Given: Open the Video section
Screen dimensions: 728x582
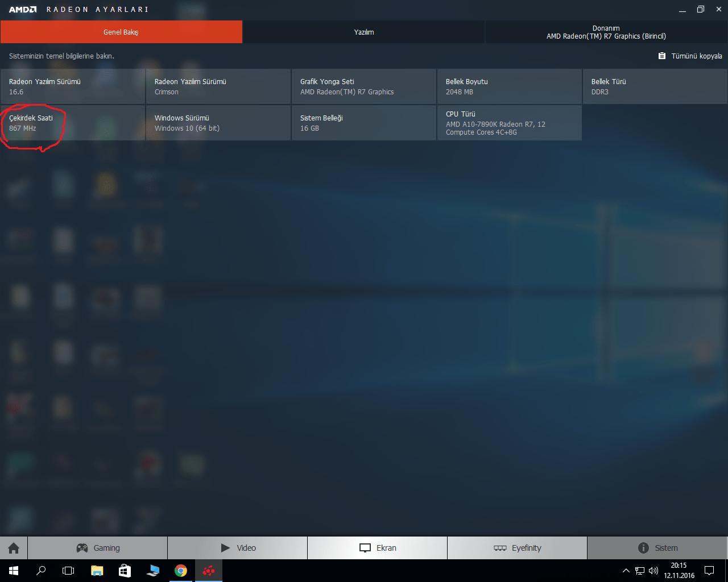Looking at the screenshot, I should (x=238, y=548).
